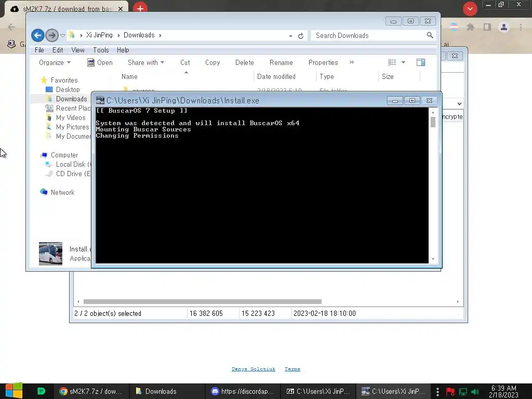Switch to Chrome sM2K7.7z taskbar button
532x399 pixels.
tap(91, 391)
